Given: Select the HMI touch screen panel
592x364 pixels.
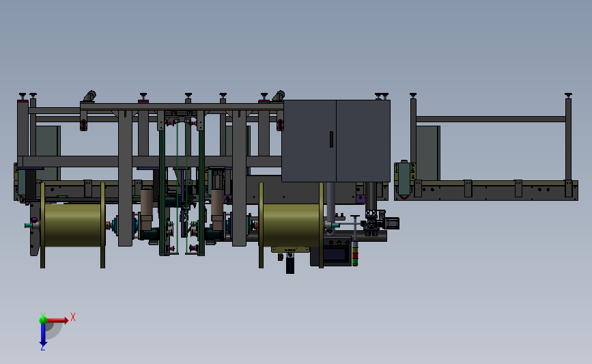Looking at the screenshot, I should tap(335, 254).
